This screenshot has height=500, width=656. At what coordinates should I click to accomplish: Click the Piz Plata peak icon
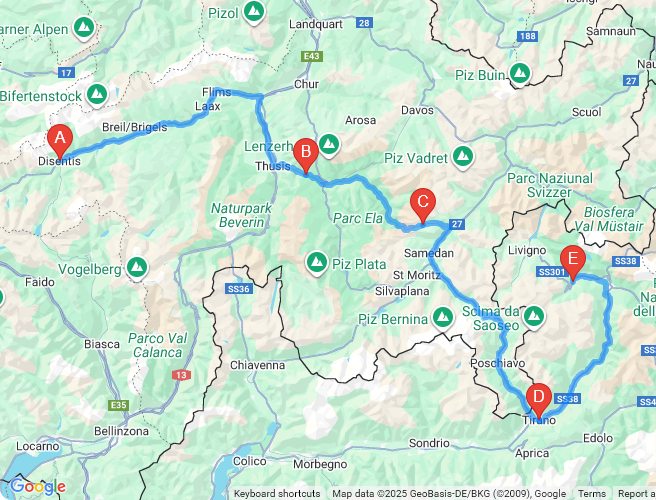[317, 264]
